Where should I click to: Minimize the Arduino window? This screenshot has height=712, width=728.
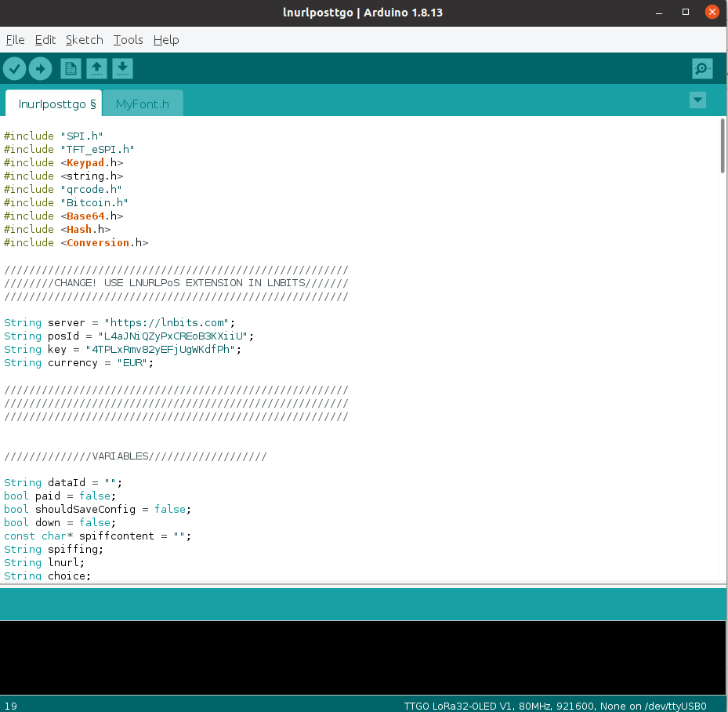(661, 12)
